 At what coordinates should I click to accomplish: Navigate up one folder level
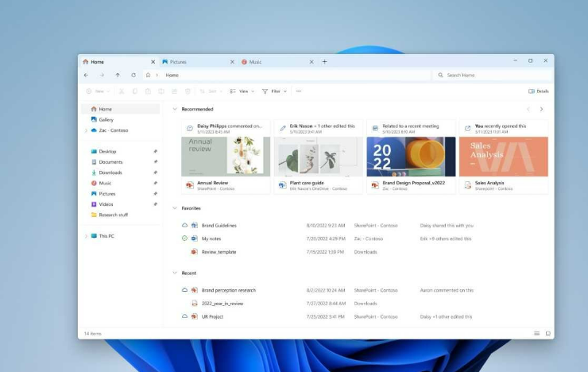click(118, 75)
